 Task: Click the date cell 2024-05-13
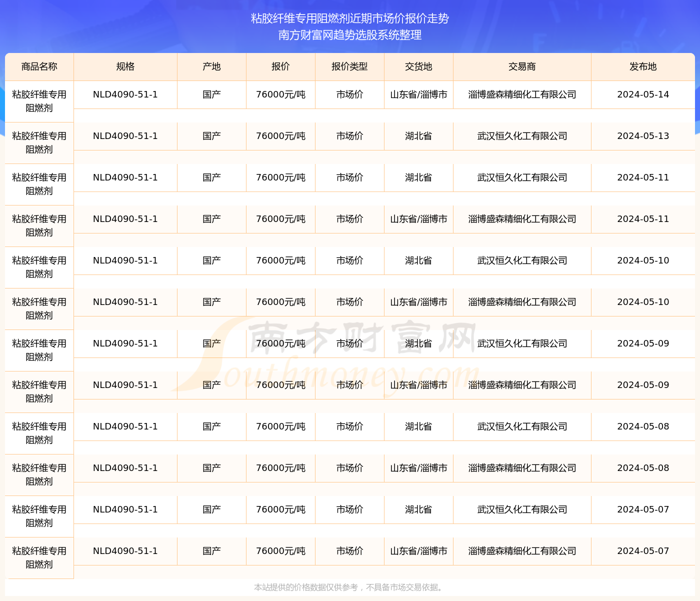click(643, 136)
